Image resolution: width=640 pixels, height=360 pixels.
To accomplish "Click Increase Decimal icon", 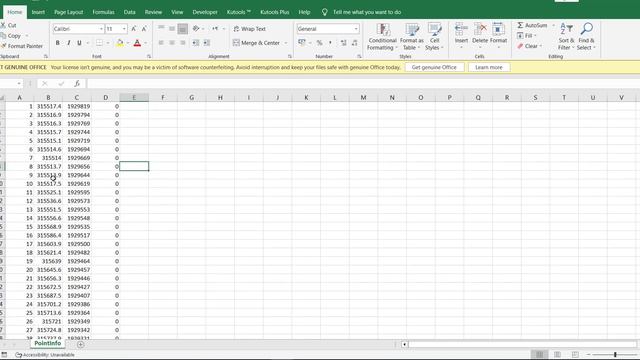I will [344, 43].
